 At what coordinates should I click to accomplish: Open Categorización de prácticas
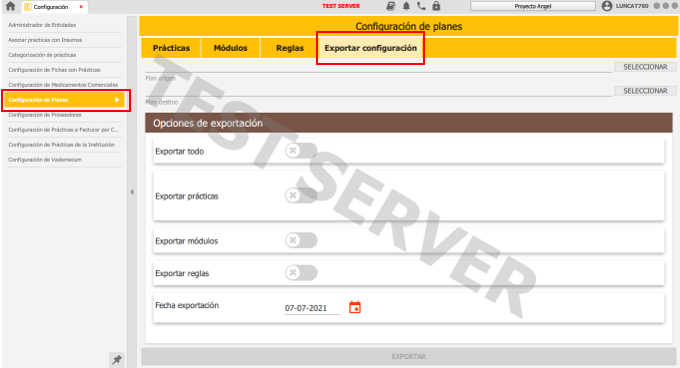(x=64, y=55)
